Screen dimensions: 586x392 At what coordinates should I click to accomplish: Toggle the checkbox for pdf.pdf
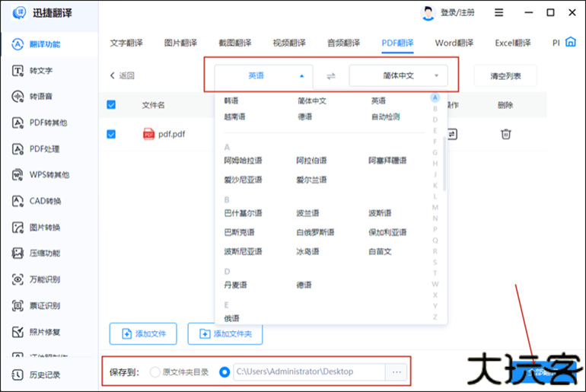pos(111,134)
